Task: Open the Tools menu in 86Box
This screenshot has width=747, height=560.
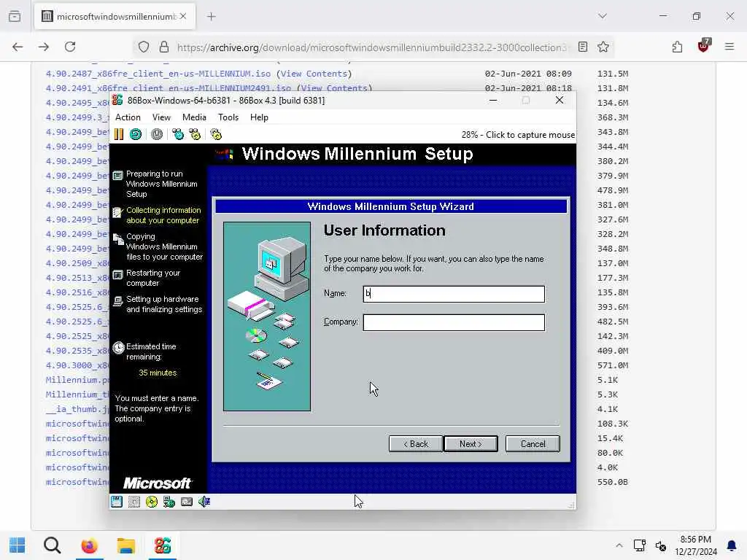Action: pyautogui.click(x=228, y=117)
